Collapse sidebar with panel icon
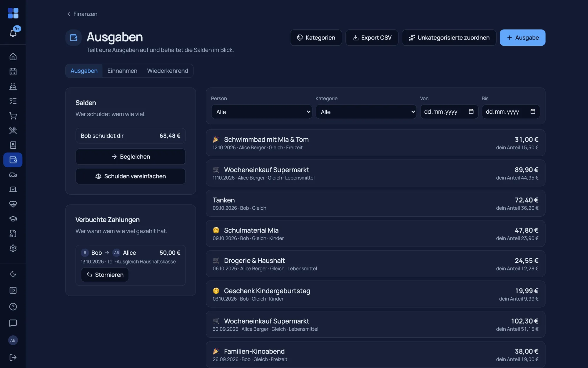 click(13, 290)
